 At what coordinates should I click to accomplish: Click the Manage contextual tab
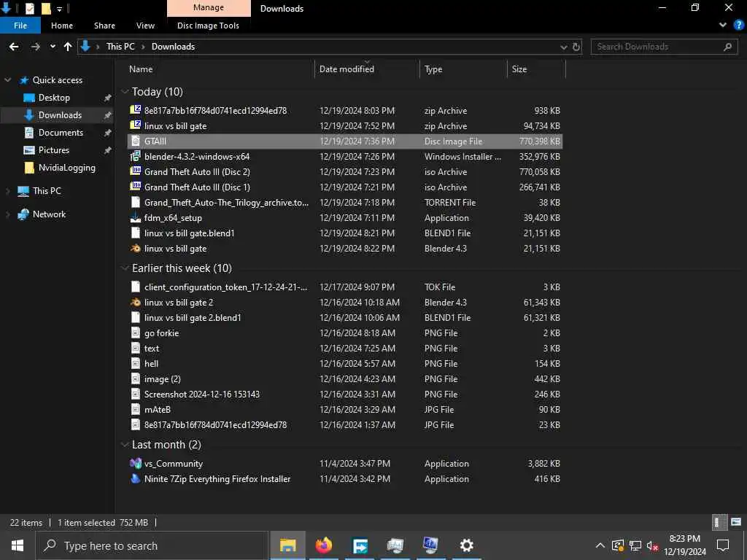[x=209, y=8]
